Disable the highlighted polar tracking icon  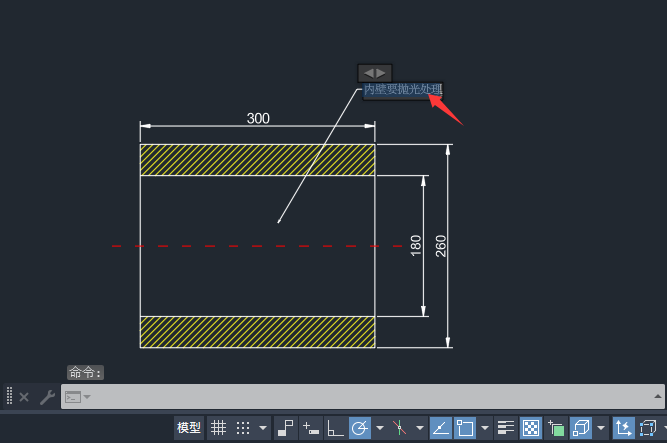click(x=360, y=428)
